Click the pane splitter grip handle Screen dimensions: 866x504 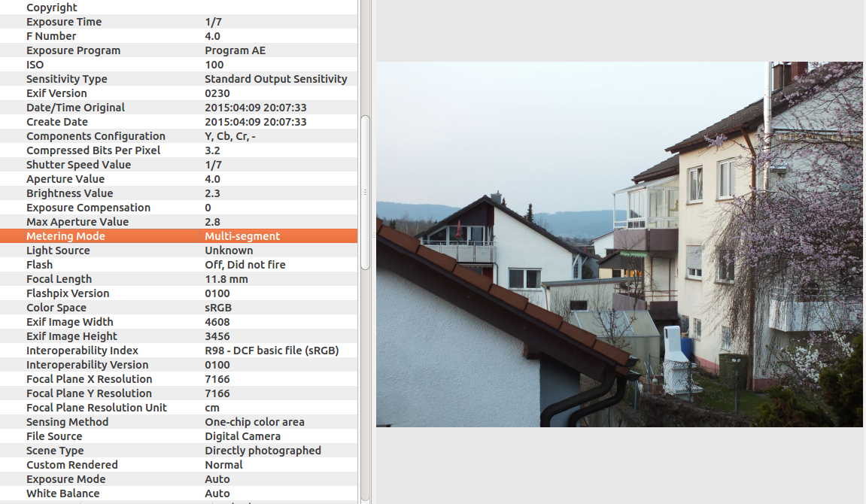point(373,235)
